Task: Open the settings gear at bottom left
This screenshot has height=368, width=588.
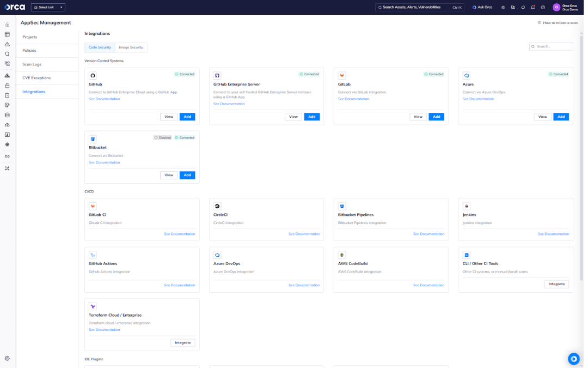Action: pos(8,359)
